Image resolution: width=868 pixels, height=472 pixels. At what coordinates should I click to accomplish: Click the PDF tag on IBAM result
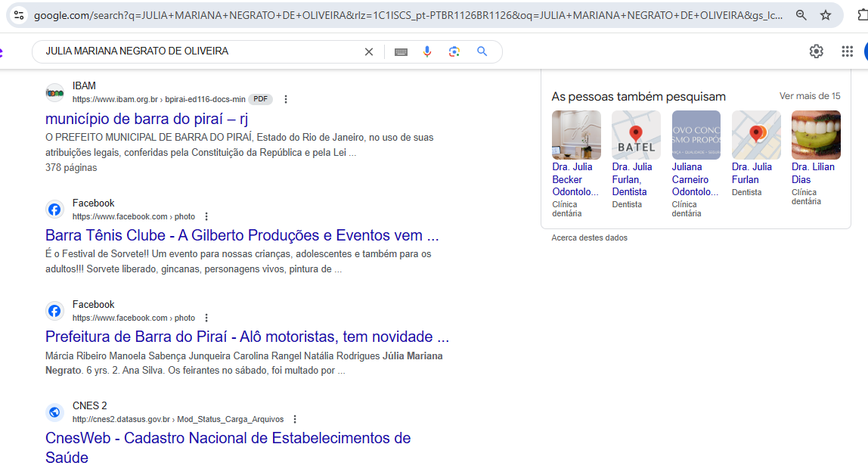(260, 99)
